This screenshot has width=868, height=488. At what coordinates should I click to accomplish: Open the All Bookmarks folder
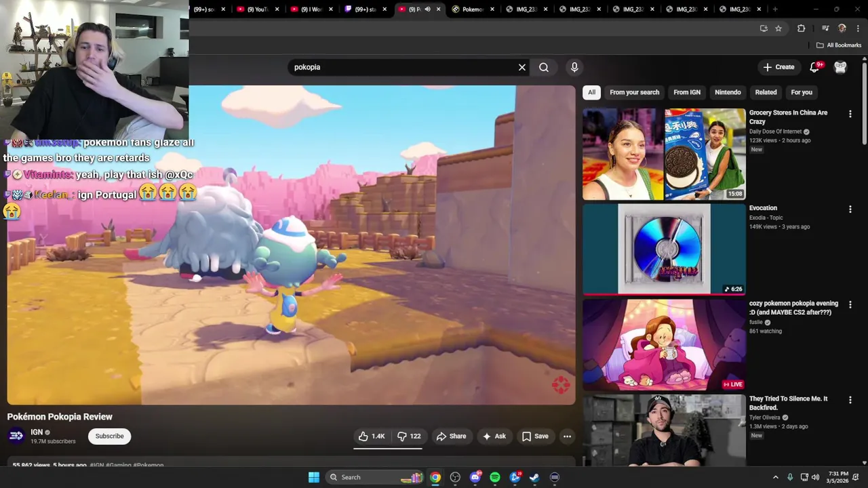click(x=839, y=45)
